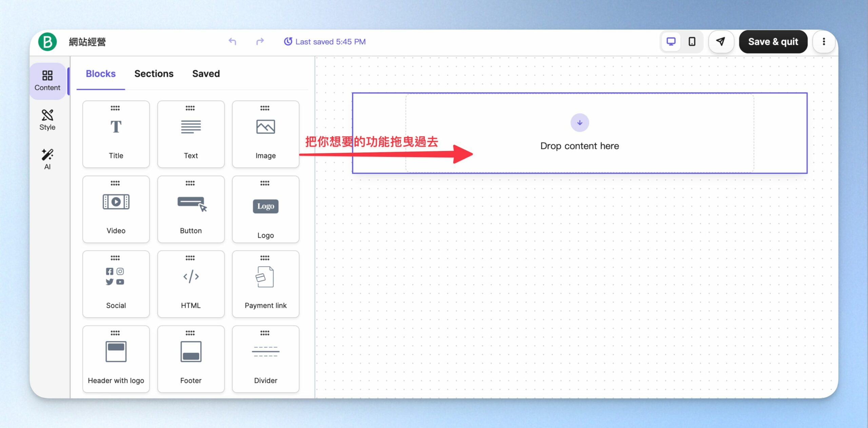Undo the last action with the undo arrow

point(232,41)
